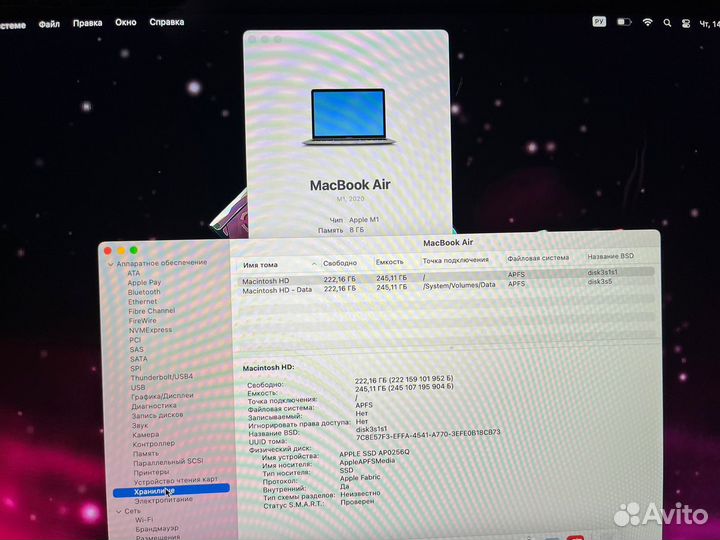The height and width of the screenshot is (540, 720).
Task: Select Bluetooth in sidebar
Action: [144, 292]
